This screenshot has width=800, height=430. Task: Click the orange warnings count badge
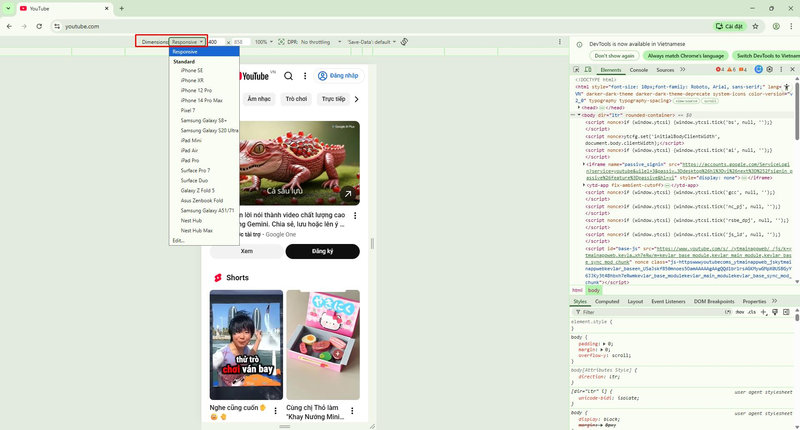point(731,69)
